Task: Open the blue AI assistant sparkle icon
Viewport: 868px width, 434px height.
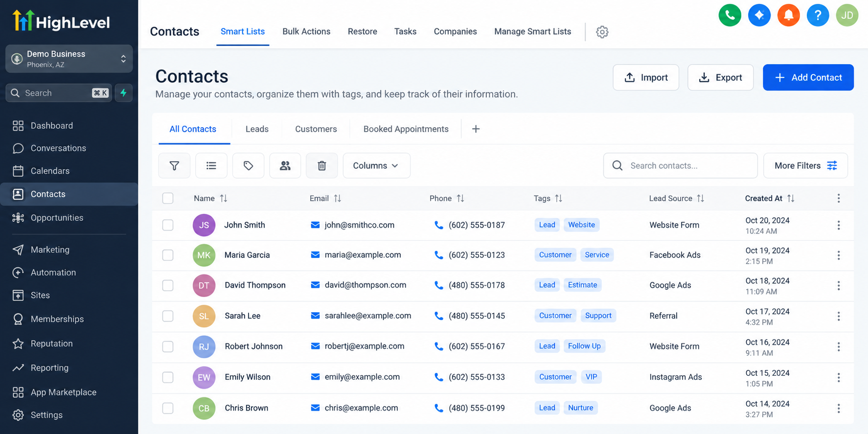Action: click(x=759, y=15)
